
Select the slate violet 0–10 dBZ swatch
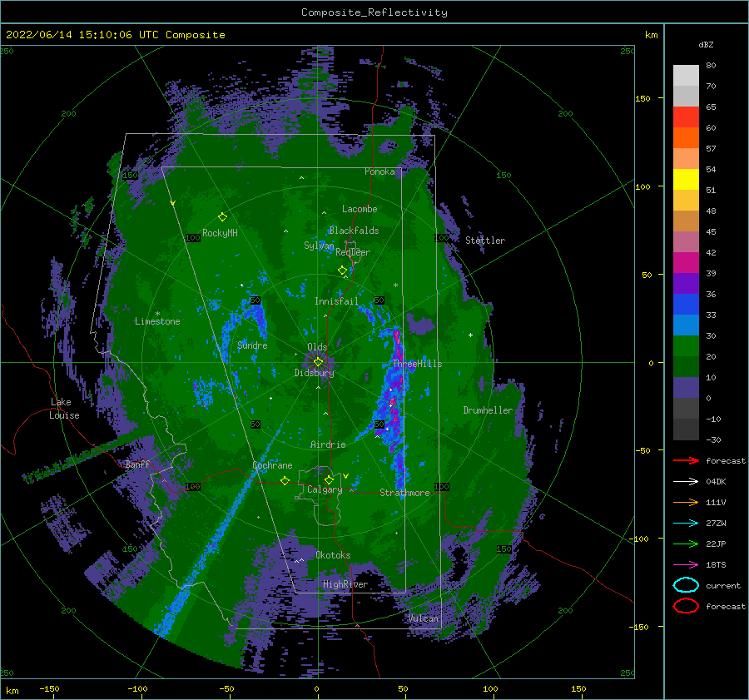pos(686,388)
